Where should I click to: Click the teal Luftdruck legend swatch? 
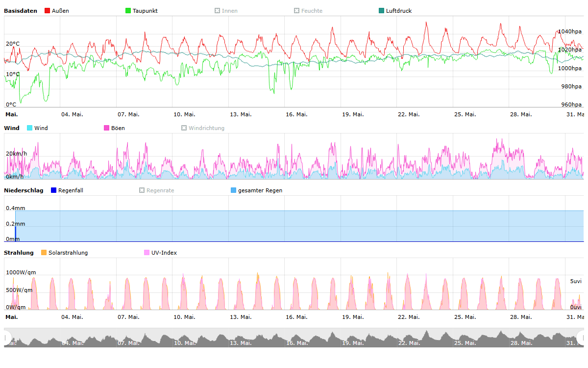[x=382, y=11]
